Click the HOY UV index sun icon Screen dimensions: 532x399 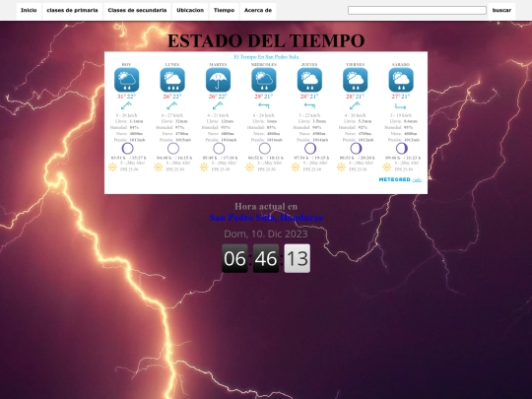[112, 166]
